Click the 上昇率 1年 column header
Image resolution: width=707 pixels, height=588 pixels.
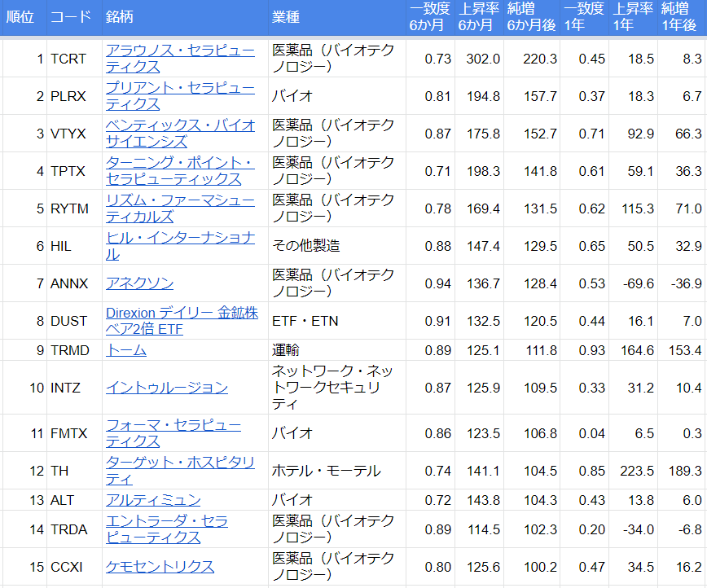point(633,16)
